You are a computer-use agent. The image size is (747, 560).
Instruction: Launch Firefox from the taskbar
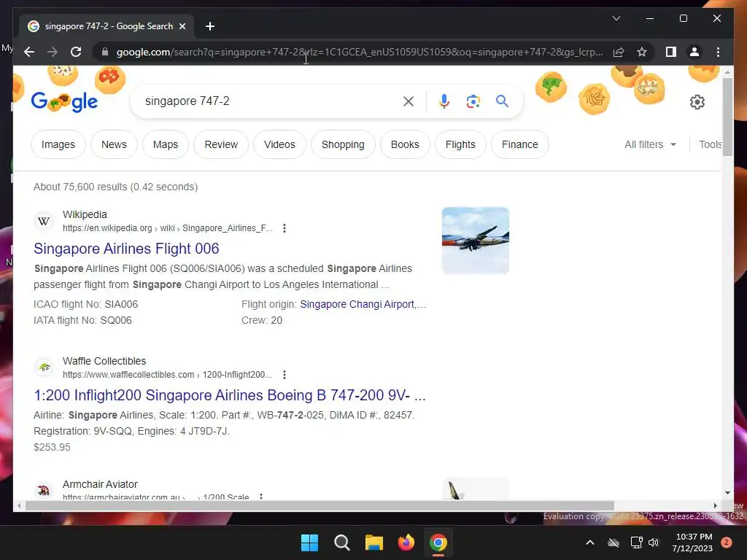[406, 542]
